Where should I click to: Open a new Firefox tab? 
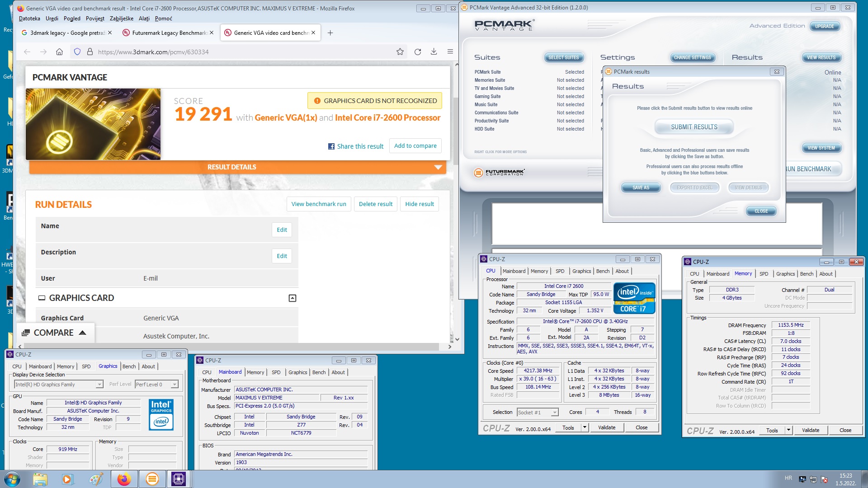point(330,33)
